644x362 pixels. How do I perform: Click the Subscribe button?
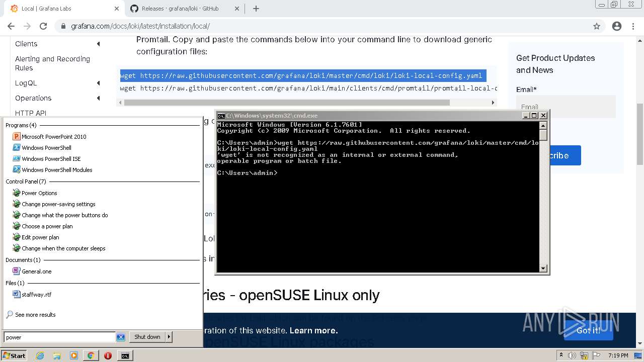pos(564,155)
